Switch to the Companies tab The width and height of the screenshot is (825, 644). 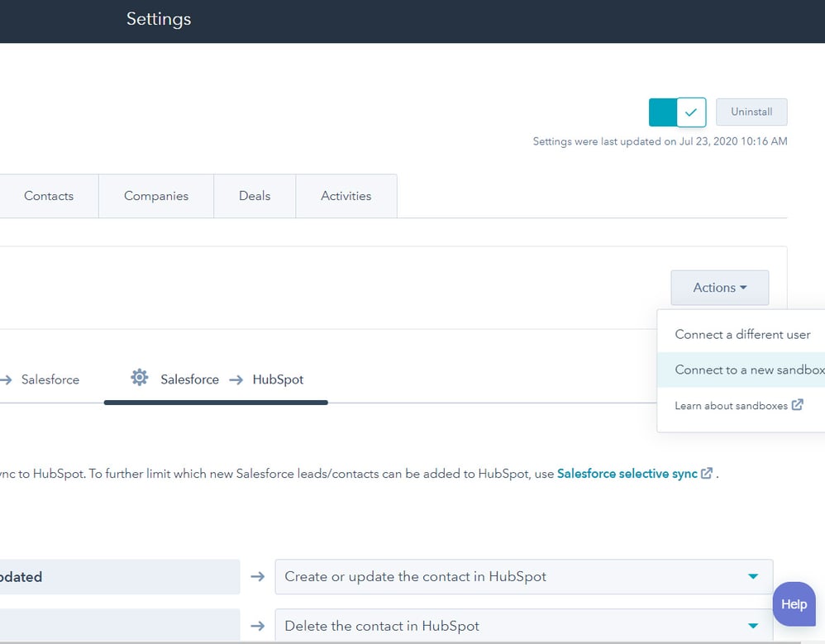(155, 196)
